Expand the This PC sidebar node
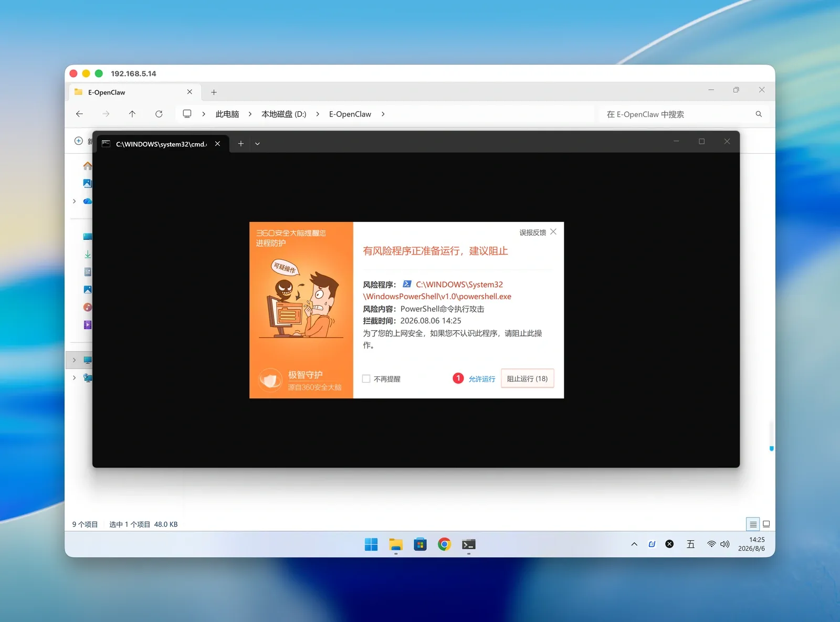 click(75, 360)
